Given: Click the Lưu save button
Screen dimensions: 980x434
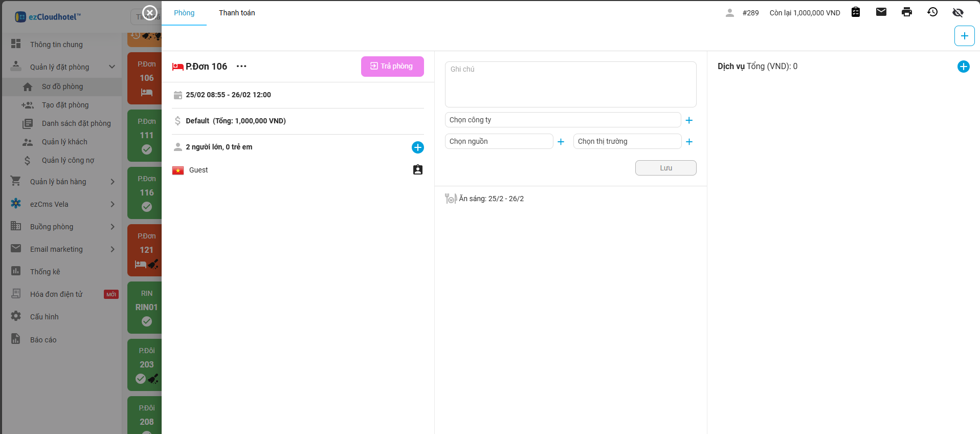Looking at the screenshot, I should [x=665, y=168].
